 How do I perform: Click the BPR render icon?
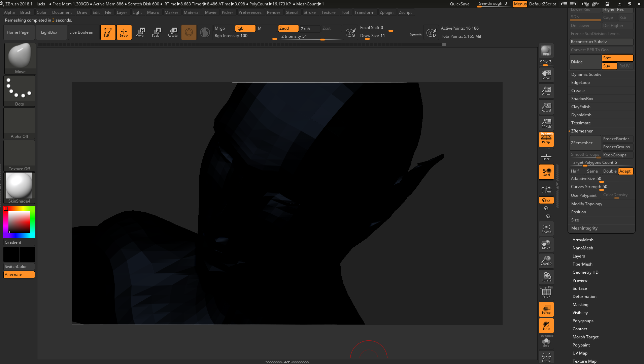(x=546, y=51)
